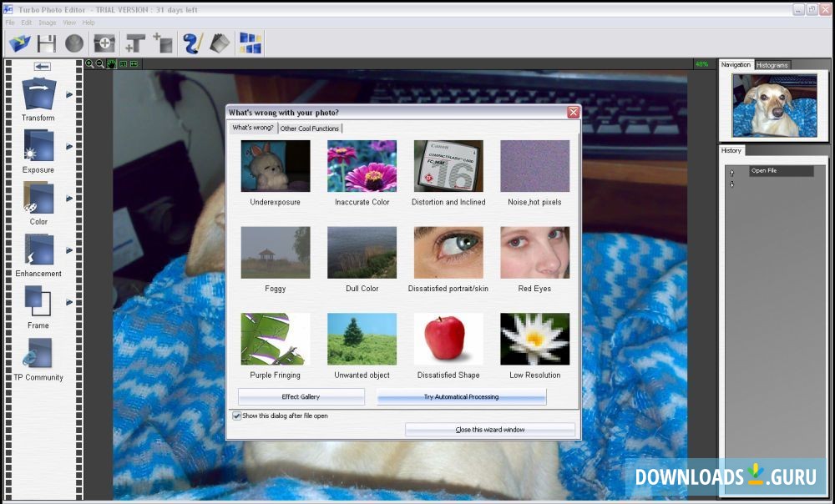Click the History up arrow icon
The width and height of the screenshot is (835, 504).
click(x=731, y=173)
